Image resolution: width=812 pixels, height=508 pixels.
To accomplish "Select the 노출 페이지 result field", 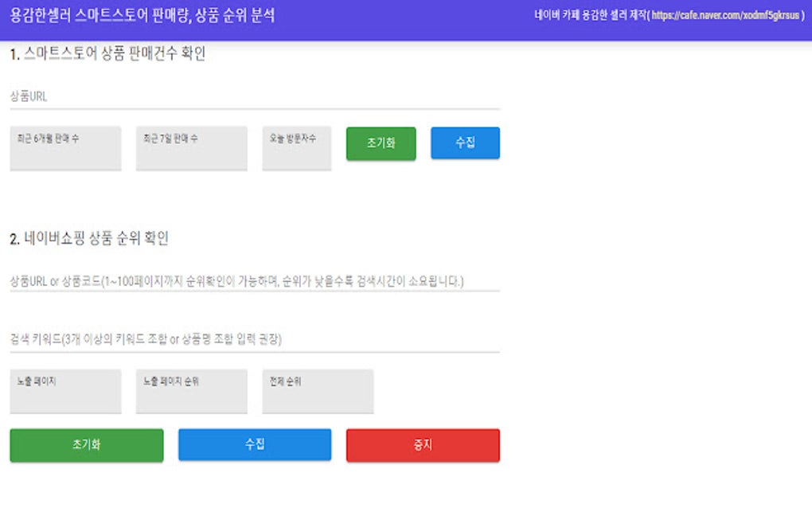I will (x=66, y=391).
